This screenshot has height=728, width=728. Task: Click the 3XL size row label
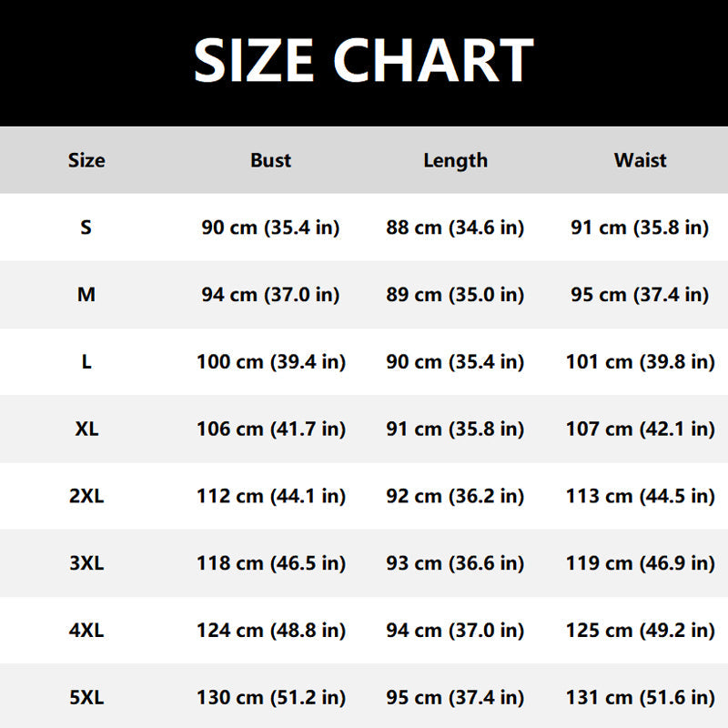[86, 563]
